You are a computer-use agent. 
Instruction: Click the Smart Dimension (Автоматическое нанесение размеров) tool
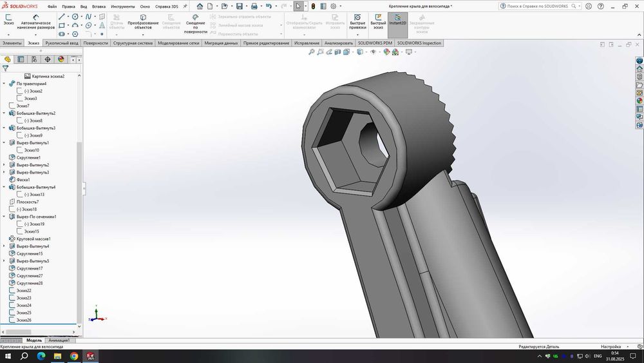click(35, 21)
